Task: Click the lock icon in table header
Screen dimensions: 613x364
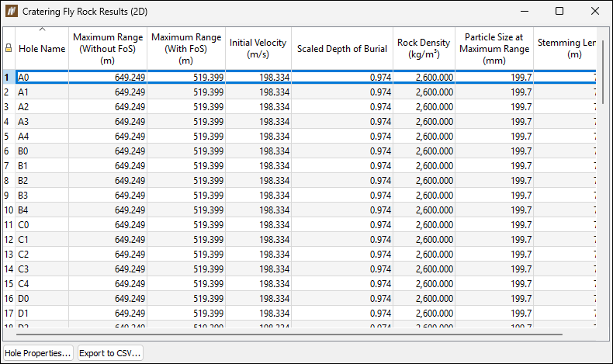Action: (9, 48)
